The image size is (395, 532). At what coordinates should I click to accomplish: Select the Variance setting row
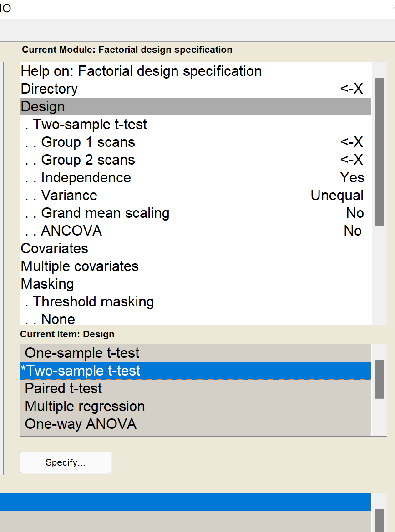point(69,196)
